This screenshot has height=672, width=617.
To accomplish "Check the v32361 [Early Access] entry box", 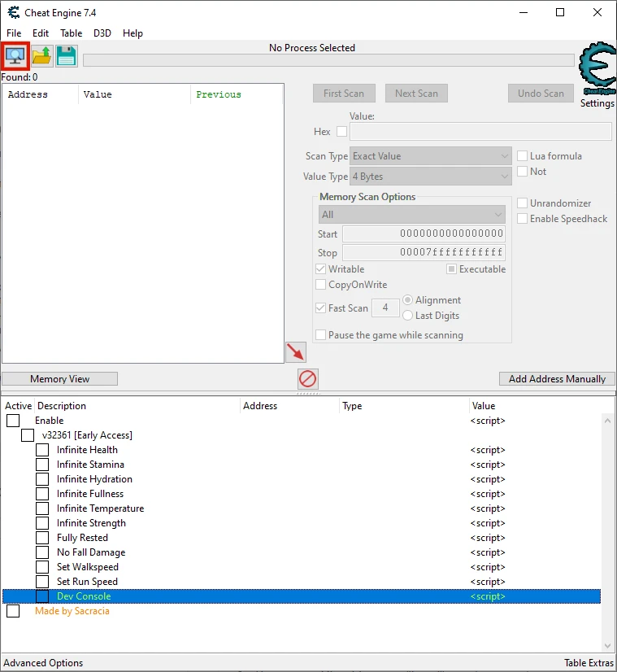I will click(28, 435).
